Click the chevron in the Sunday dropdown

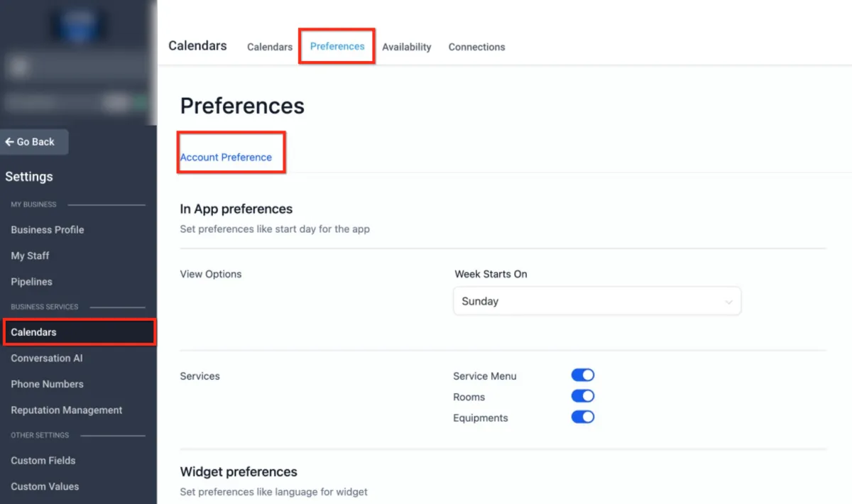click(x=728, y=302)
